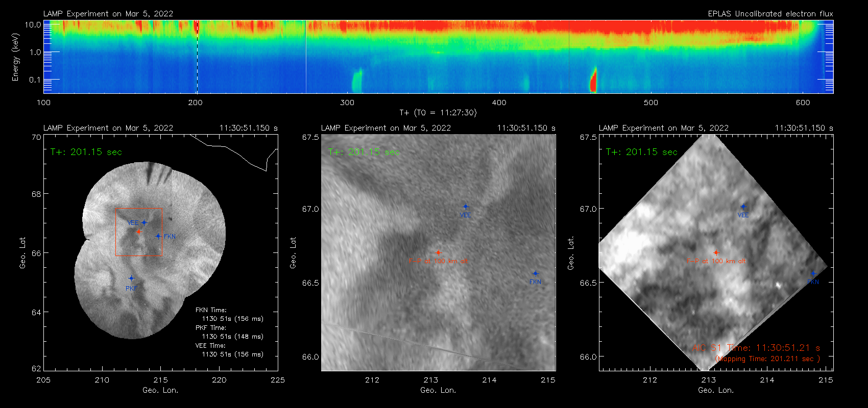Image resolution: width=868 pixels, height=408 pixels.
Task: Click the '66.0' latitude tick on right panel
Action: tap(588, 357)
